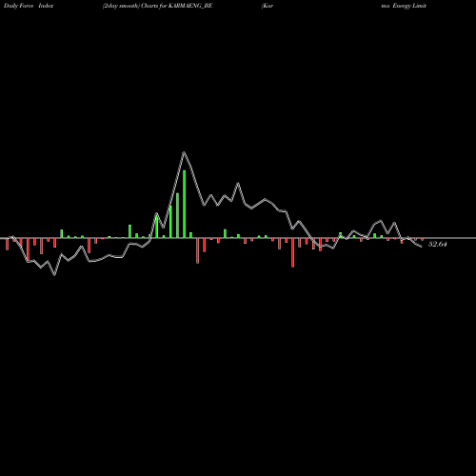Click the lowest trough of the gray line at left
This screenshot has height=476, width=476.
click(54, 275)
